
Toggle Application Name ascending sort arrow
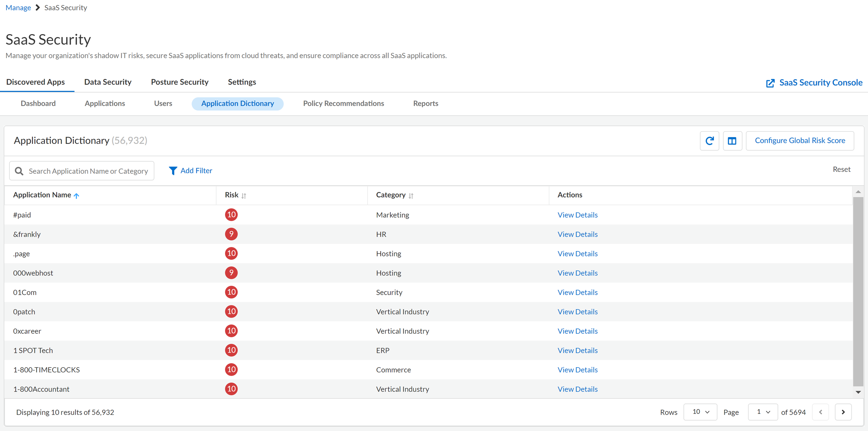tap(77, 195)
